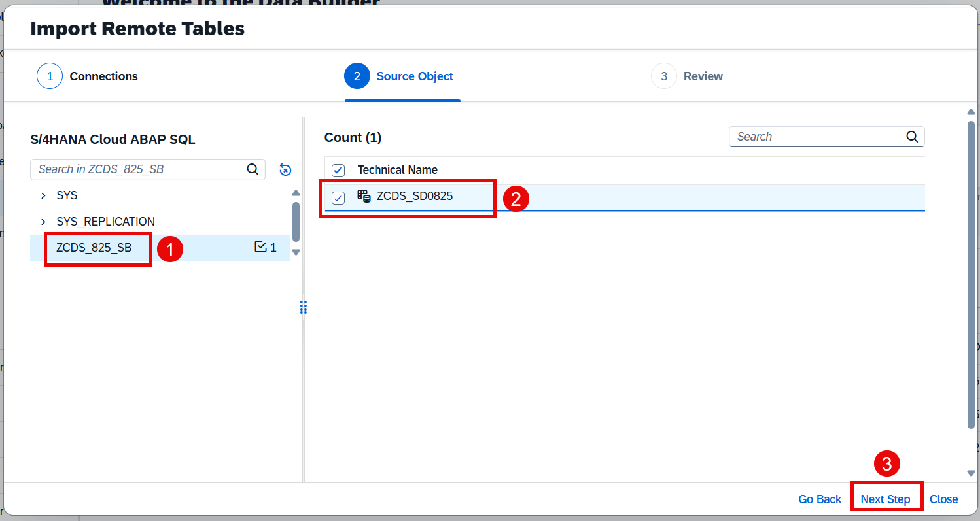
Task: Open the Source Object wizard step
Action: (x=414, y=76)
